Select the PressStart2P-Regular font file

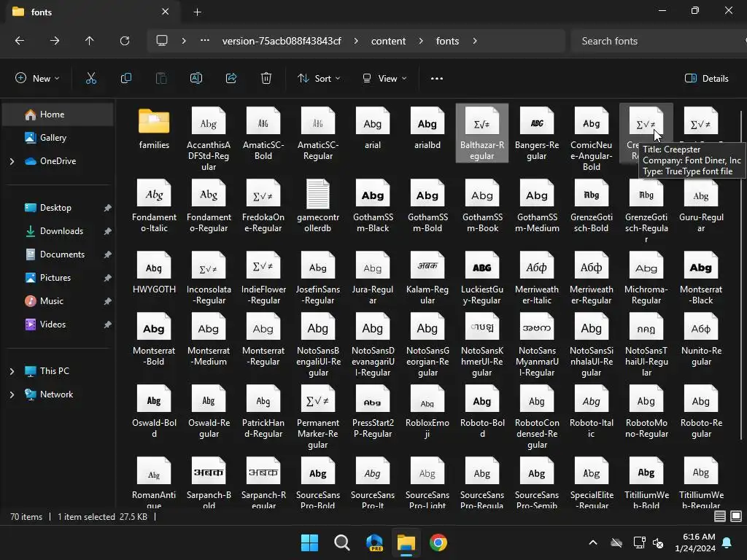pos(373,412)
